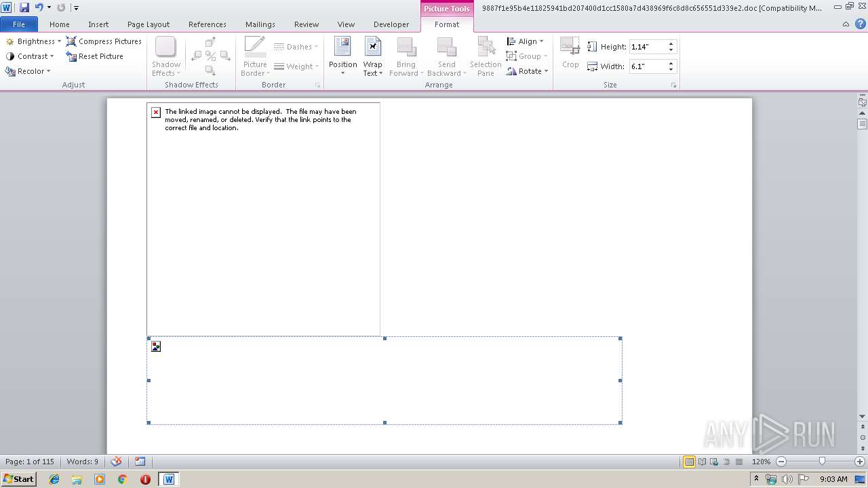This screenshot has height=488, width=868.
Task: Click the proofing errors icon
Action: pyautogui.click(x=117, y=462)
